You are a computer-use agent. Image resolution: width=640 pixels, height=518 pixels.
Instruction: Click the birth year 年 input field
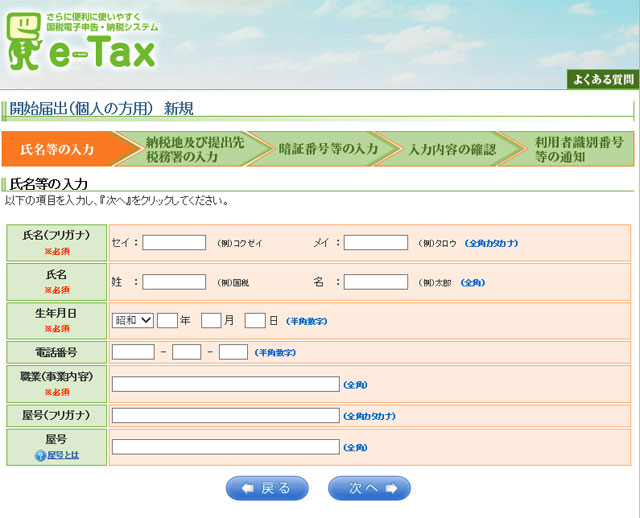(x=167, y=321)
